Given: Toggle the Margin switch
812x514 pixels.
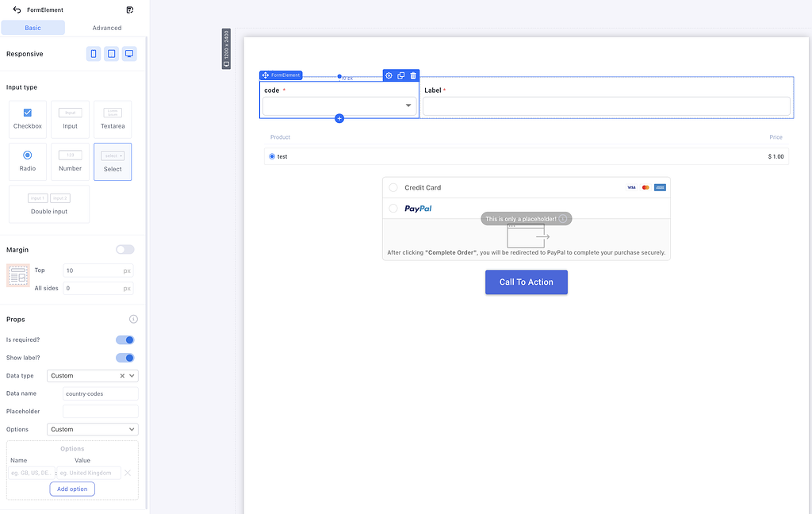Looking at the screenshot, I should (124, 249).
